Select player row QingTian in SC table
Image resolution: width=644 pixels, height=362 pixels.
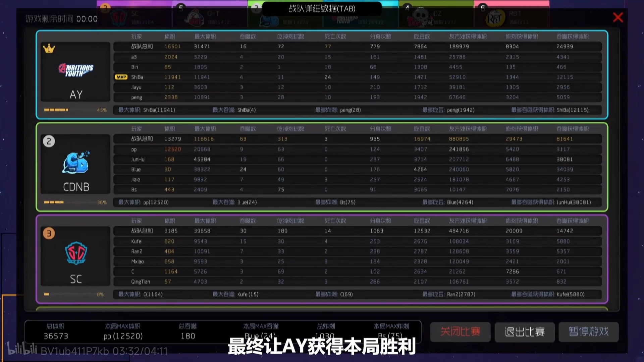(x=358, y=282)
